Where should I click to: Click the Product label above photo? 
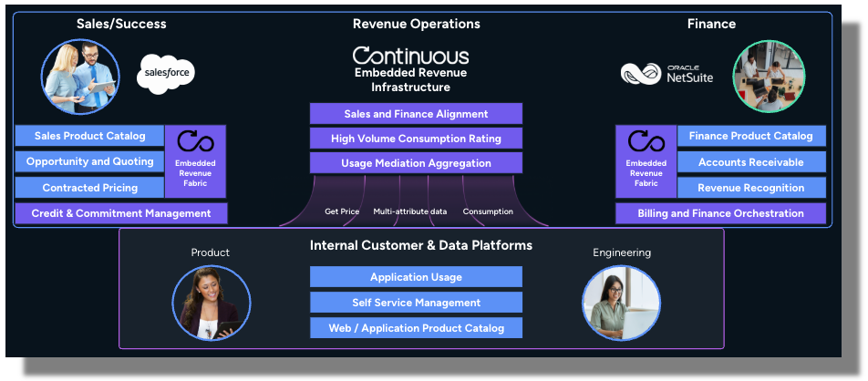(x=211, y=252)
